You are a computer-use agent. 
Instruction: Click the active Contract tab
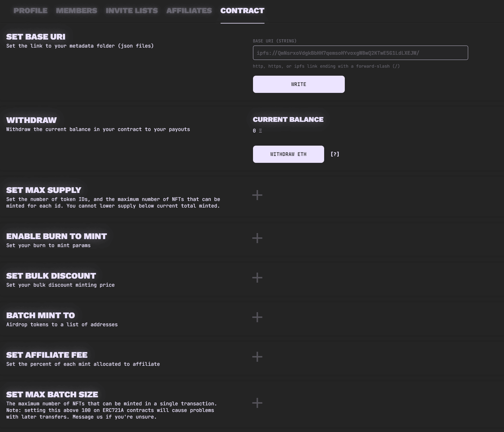click(x=242, y=11)
